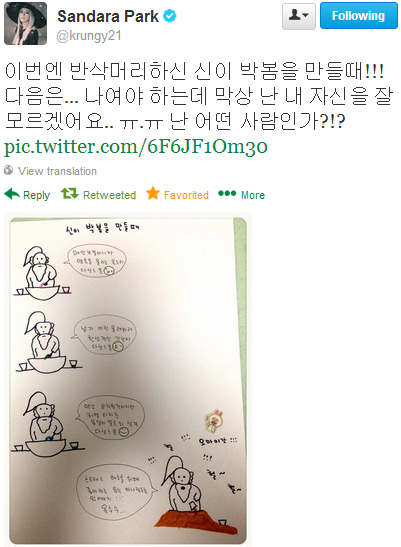
Task: Open the @krungy21 username handle
Action: point(89,36)
